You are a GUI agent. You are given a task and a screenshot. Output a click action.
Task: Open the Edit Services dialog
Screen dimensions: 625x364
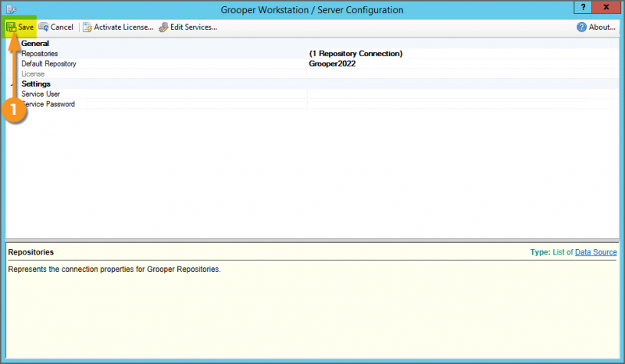click(x=188, y=27)
